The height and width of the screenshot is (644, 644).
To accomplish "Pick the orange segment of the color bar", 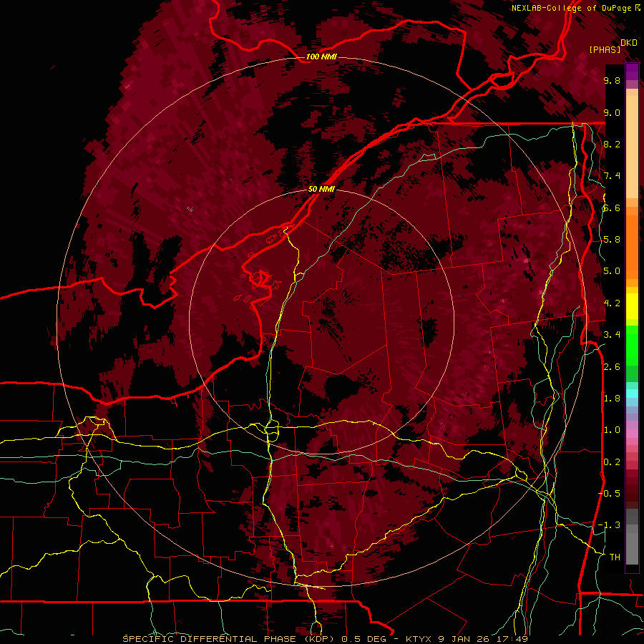I will (x=632, y=243).
